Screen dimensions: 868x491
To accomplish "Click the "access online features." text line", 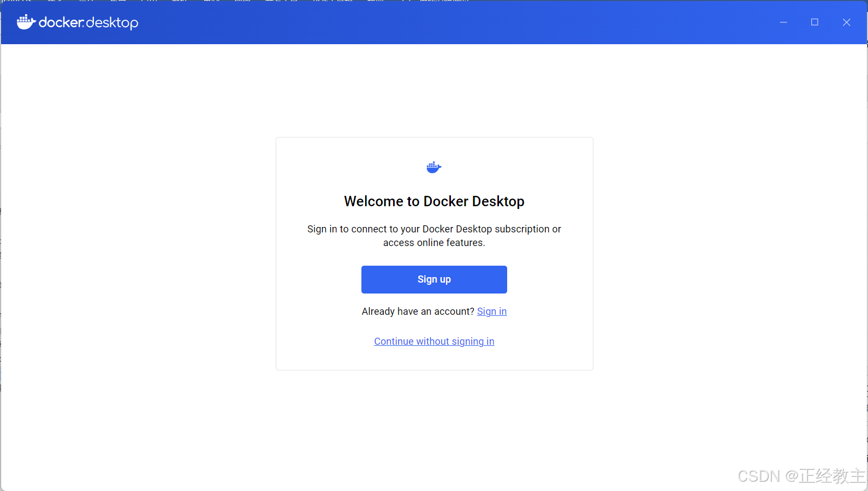I will coord(434,243).
